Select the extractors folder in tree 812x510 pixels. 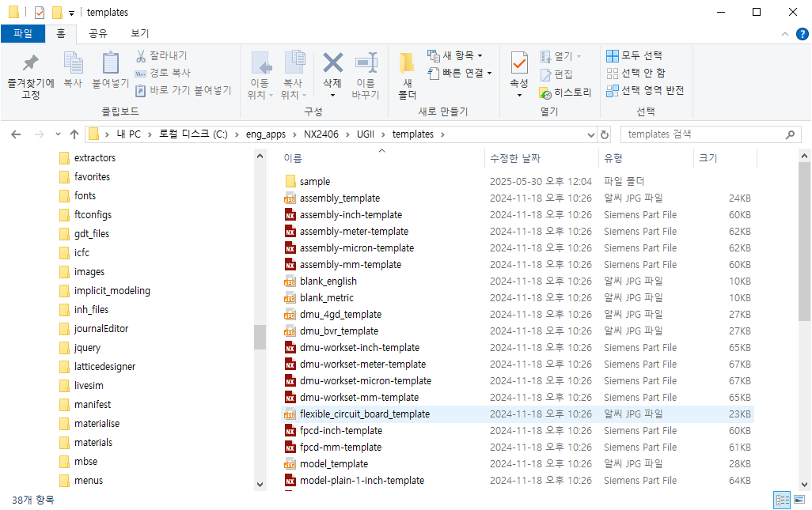point(95,158)
